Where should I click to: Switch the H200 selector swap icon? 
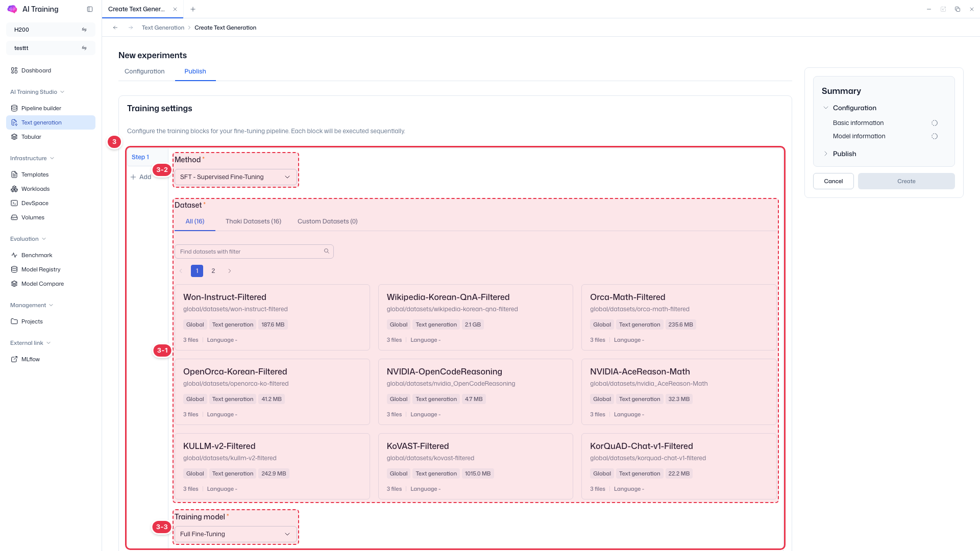(84, 30)
